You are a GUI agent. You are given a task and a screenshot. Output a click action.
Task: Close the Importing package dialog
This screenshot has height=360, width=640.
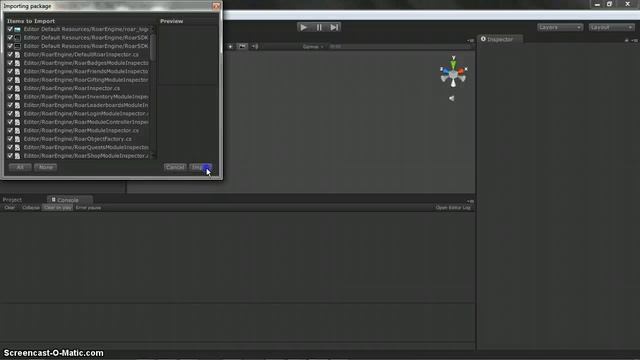(x=216, y=6)
